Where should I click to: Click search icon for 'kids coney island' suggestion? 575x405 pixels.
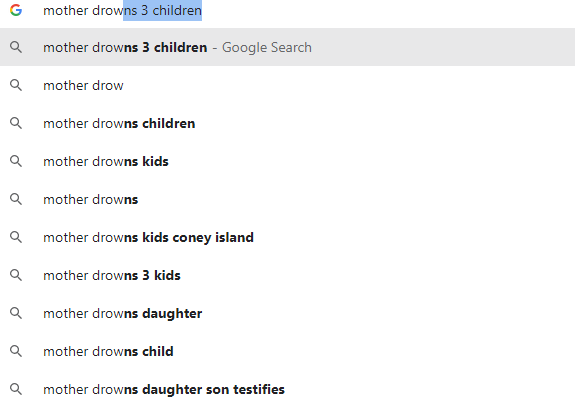tap(16, 237)
